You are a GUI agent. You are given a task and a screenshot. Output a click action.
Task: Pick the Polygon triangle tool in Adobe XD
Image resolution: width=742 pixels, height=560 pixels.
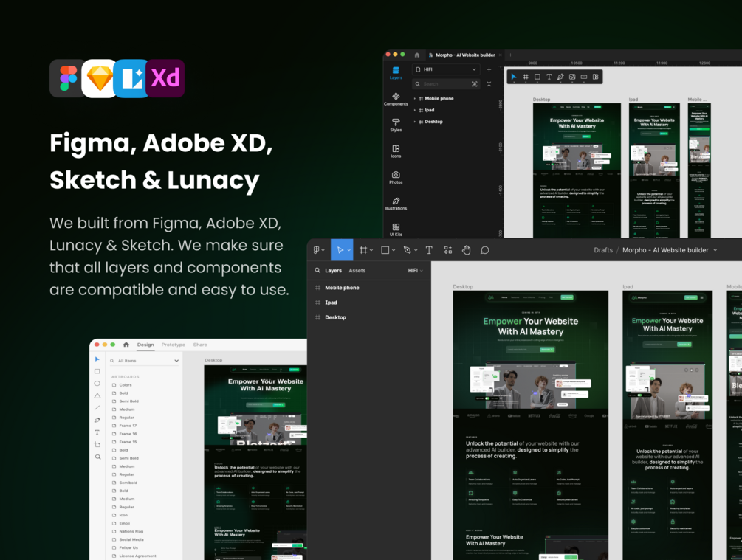tap(97, 396)
